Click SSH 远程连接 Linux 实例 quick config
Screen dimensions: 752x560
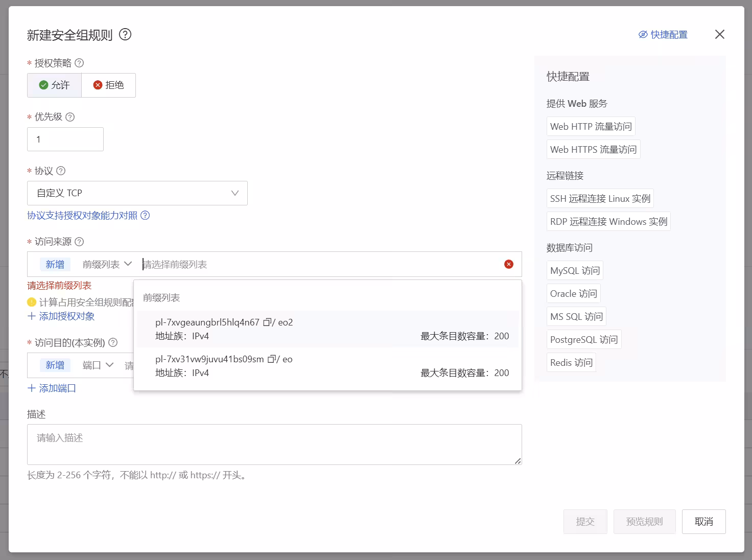point(600,199)
